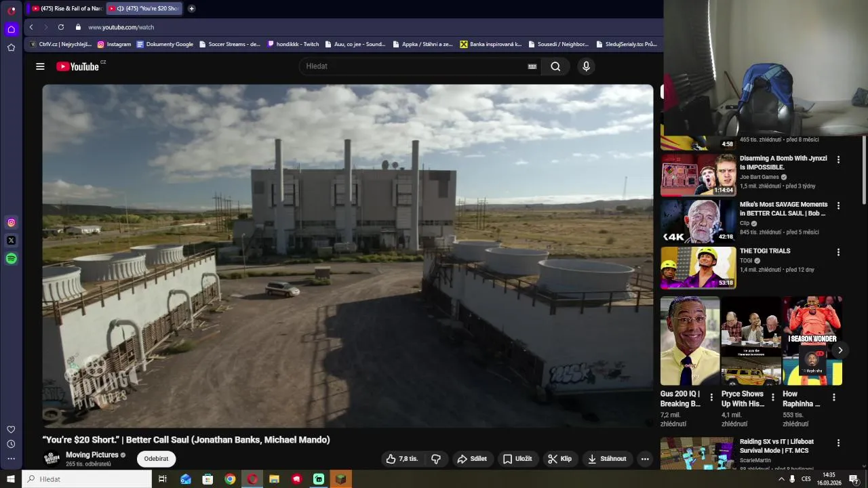Open Moving Pictures channel avatar

coord(52,459)
